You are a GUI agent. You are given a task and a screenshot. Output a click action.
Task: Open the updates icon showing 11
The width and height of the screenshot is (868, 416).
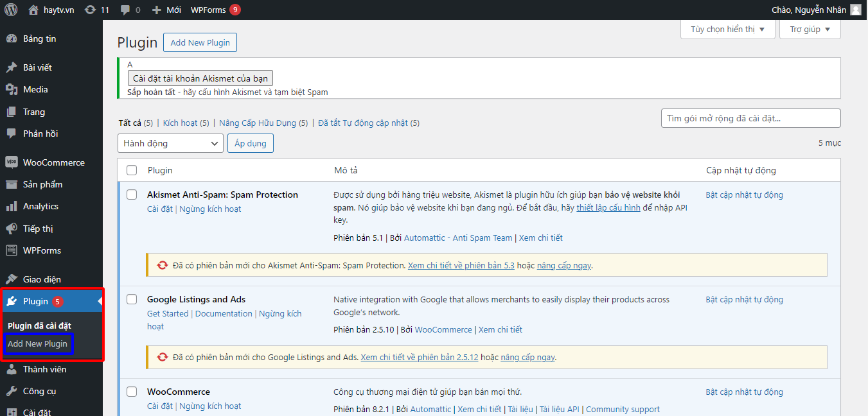91,10
